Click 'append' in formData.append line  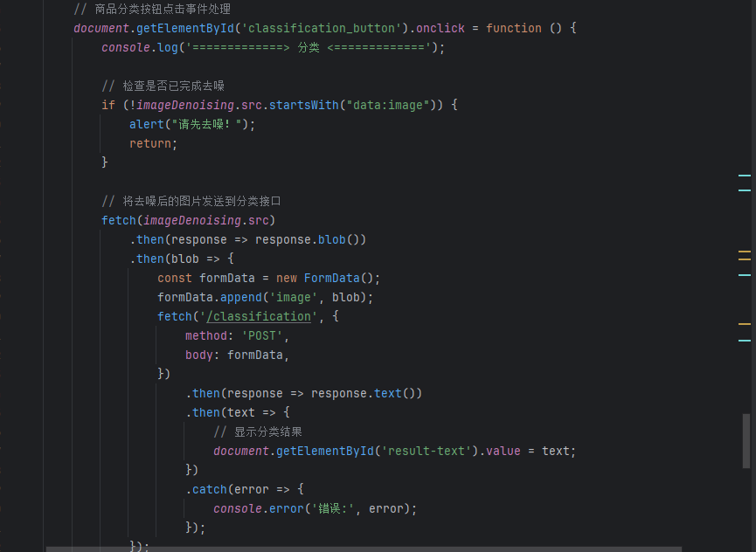241,297
